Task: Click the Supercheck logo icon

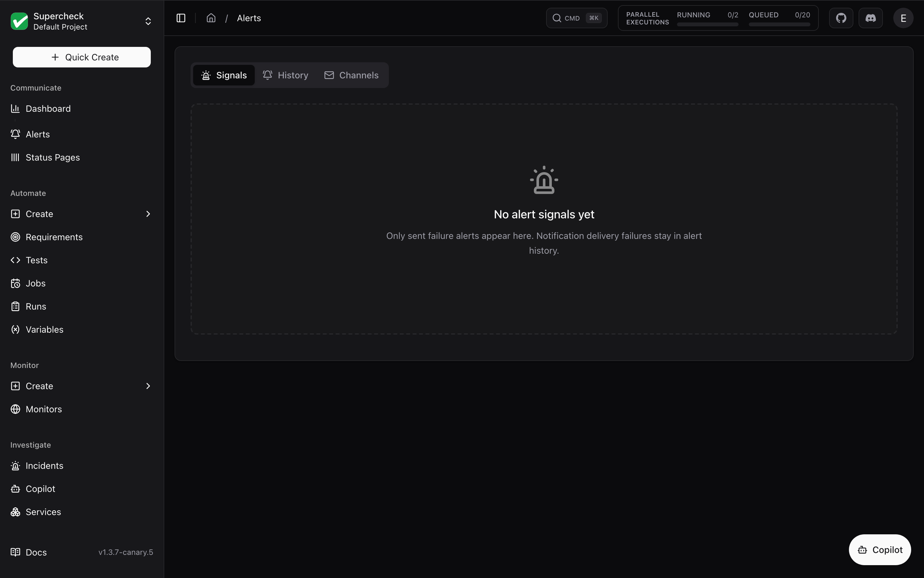Action: (x=19, y=21)
